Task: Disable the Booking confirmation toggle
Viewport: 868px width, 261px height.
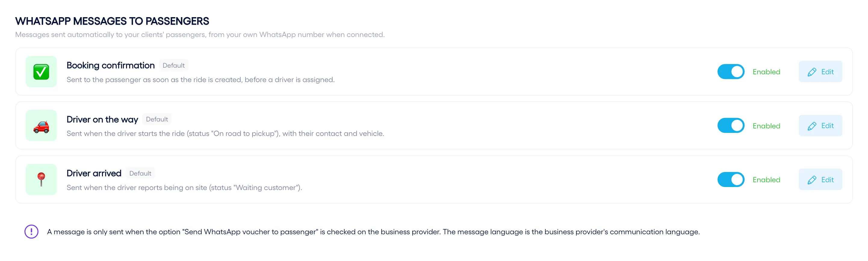Action: (731, 72)
